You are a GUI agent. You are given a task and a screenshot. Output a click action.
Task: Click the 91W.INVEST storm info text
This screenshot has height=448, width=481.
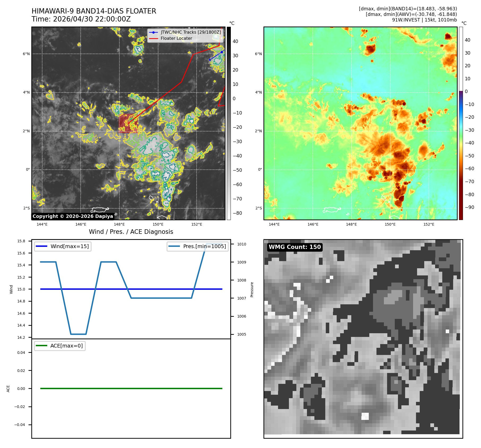(424, 20)
